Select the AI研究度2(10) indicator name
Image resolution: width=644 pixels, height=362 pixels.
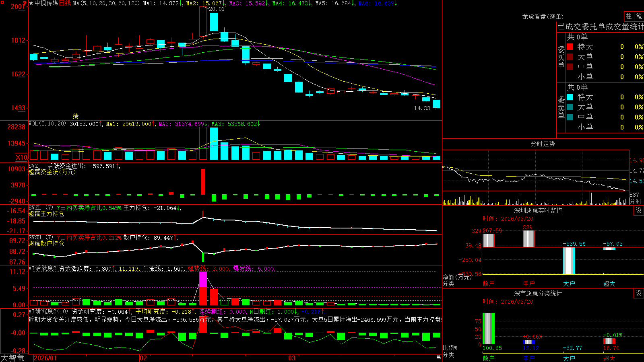coord(49,311)
